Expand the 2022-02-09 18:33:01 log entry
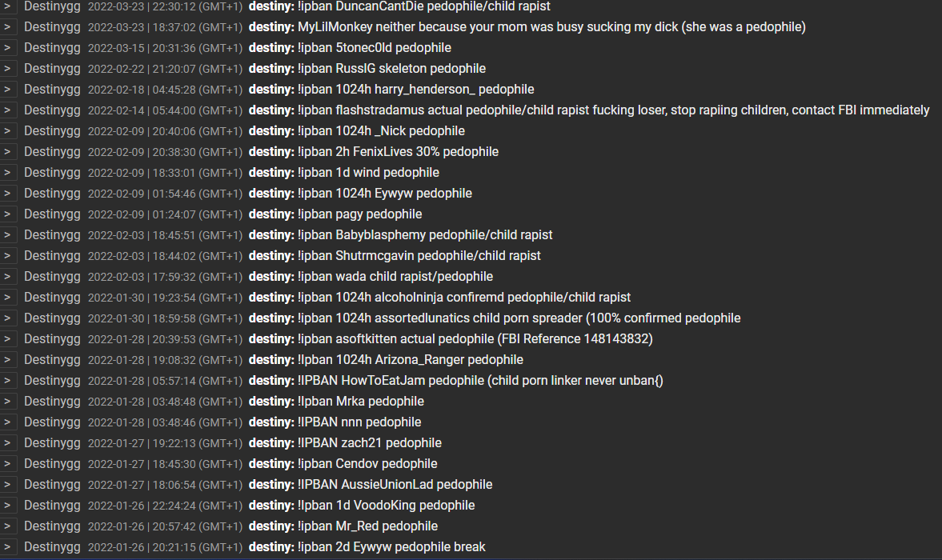942x560 pixels. click(x=8, y=172)
